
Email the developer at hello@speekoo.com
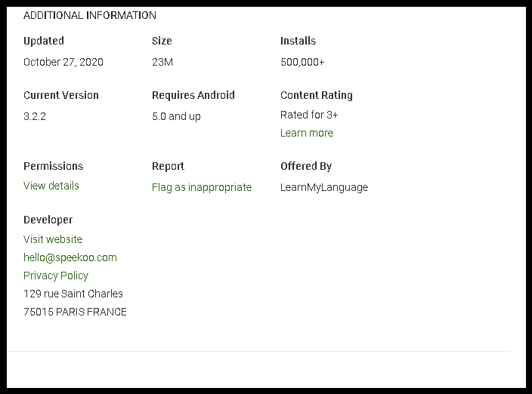(x=70, y=257)
